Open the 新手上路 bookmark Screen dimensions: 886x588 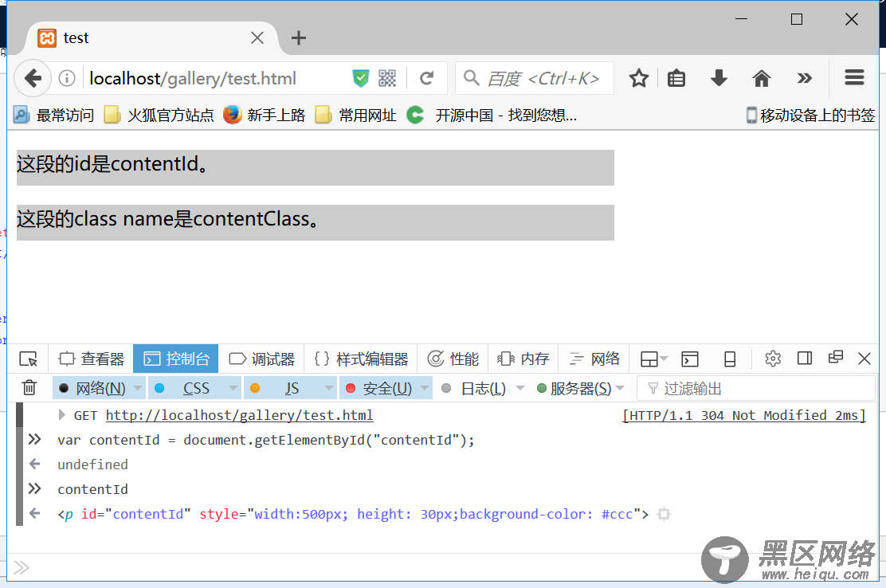coord(264,116)
